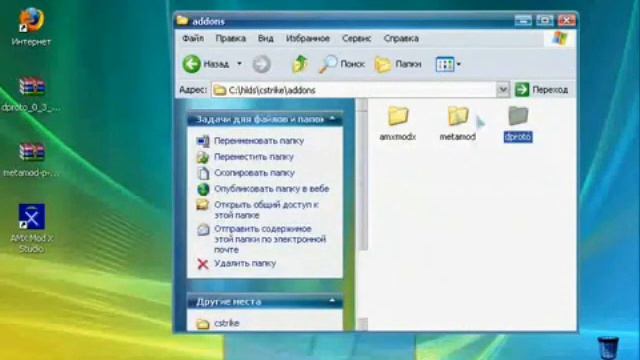Screen dimensions: 640x360
Task: Click the globe publish-to-web icon
Action: (x=203, y=189)
